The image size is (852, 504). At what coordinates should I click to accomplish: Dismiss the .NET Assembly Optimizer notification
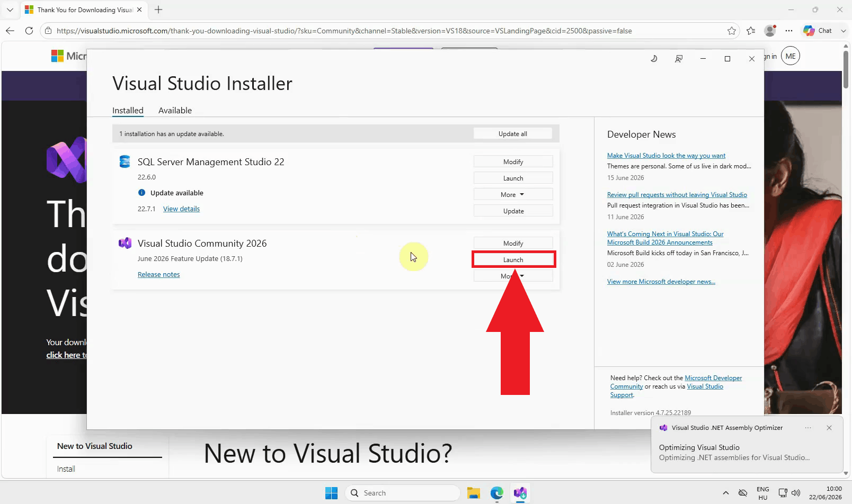[829, 428]
